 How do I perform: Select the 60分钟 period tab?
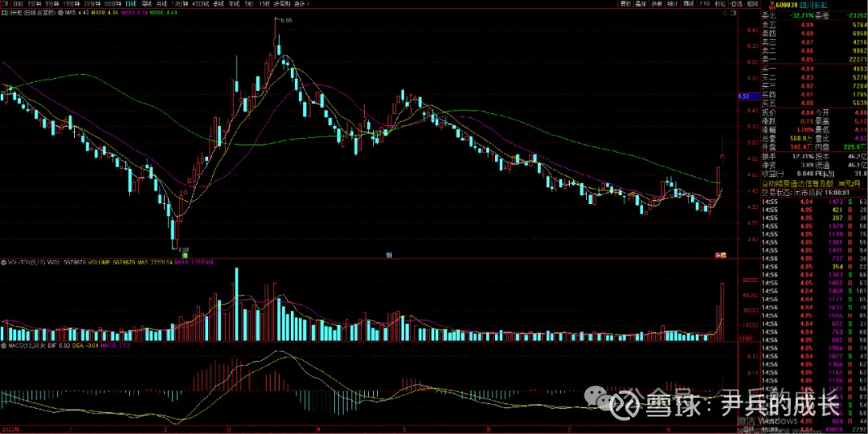click(x=113, y=4)
